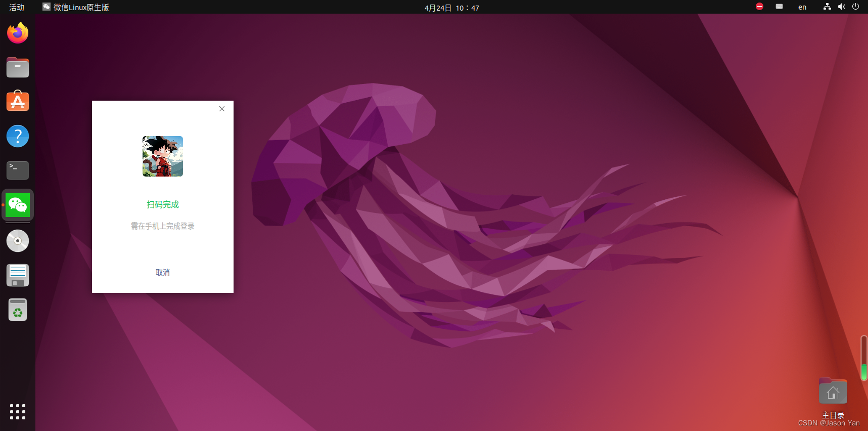This screenshot has width=868, height=431.
Task: Open the Trash bin in dock
Action: (x=18, y=310)
